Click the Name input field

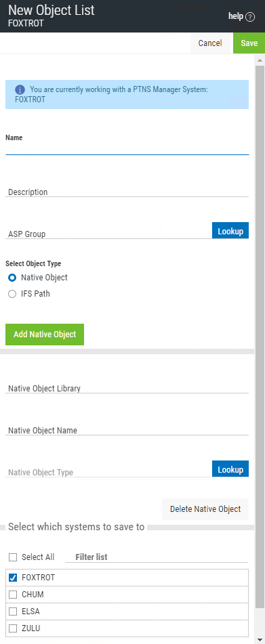[127, 149]
